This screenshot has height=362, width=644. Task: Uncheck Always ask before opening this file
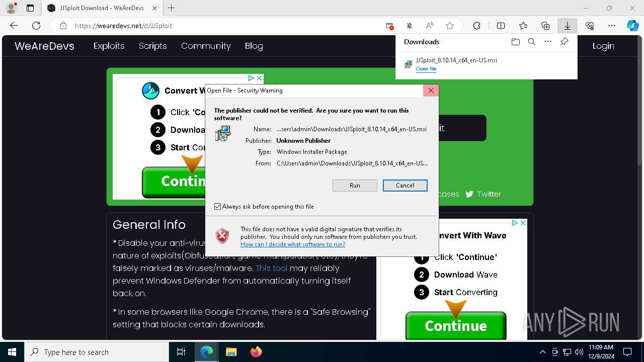217,207
